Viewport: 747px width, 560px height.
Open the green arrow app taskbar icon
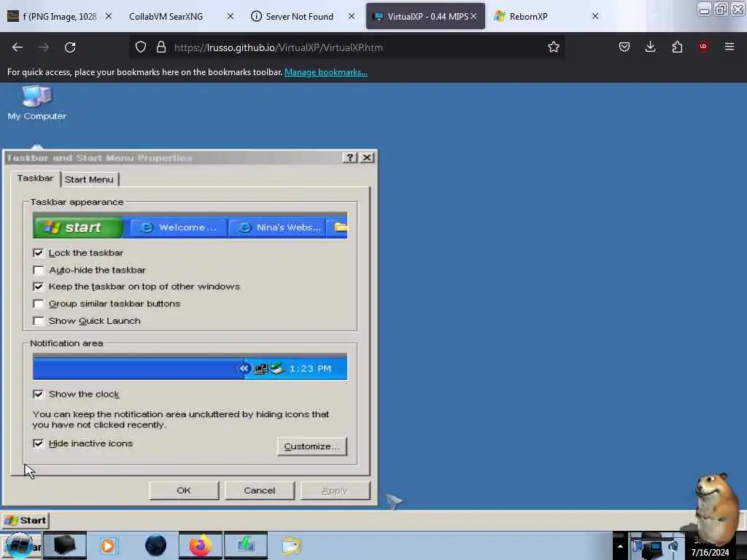pyautogui.click(x=246, y=545)
